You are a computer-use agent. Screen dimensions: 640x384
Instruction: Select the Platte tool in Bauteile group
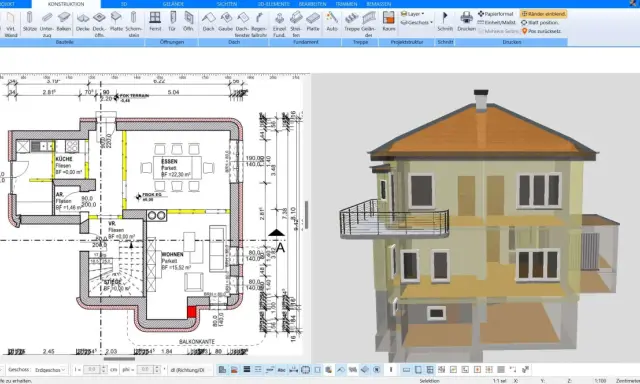click(x=116, y=22)
